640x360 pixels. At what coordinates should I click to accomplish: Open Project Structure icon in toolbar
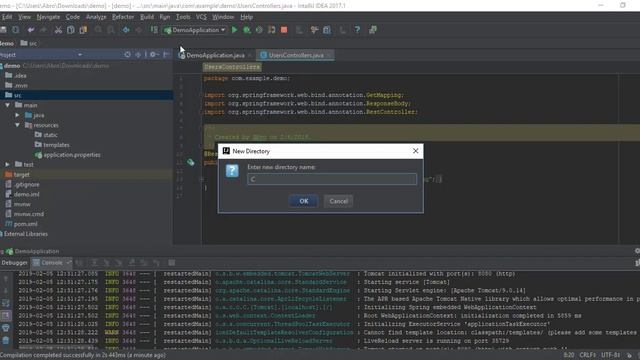click(327, 30)
